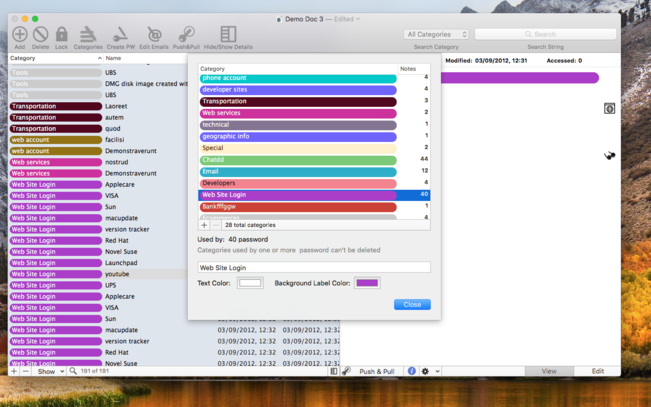This screenshot has height=407, width=651.
Task: Select the 'autem' Transportation entry
Action: tap(98, 118)
